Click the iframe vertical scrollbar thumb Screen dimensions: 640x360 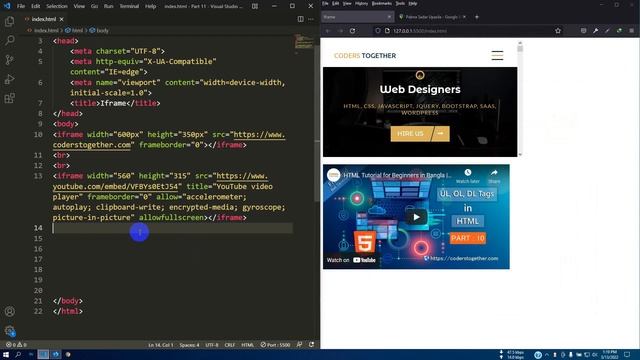click(520, 49)
